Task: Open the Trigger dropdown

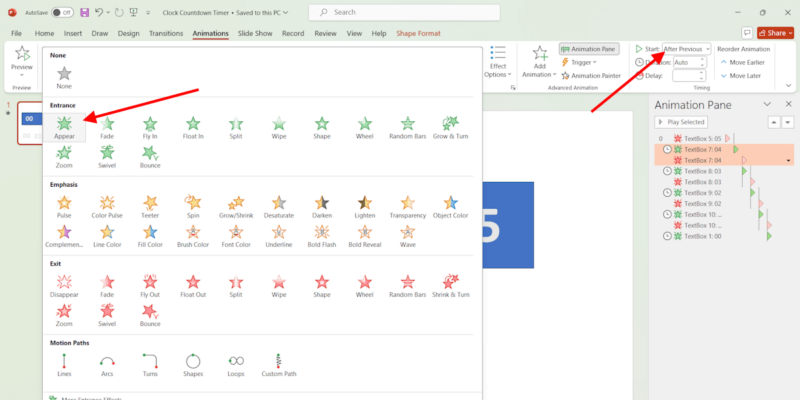Action: (579, 62)
